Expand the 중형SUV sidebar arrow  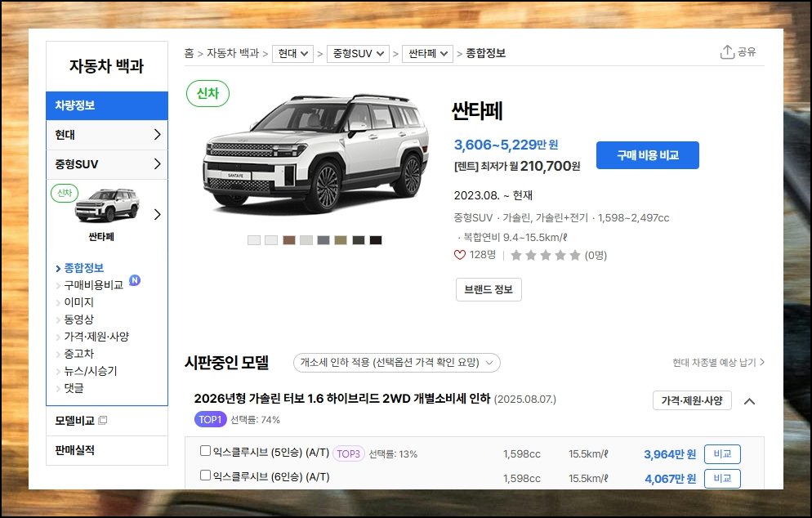[158, 164]
